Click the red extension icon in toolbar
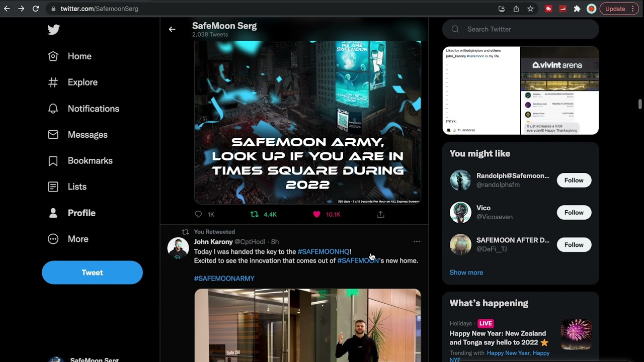Viewport: 644px width, 362px height. pyautogui.click(x=548, y=9)
